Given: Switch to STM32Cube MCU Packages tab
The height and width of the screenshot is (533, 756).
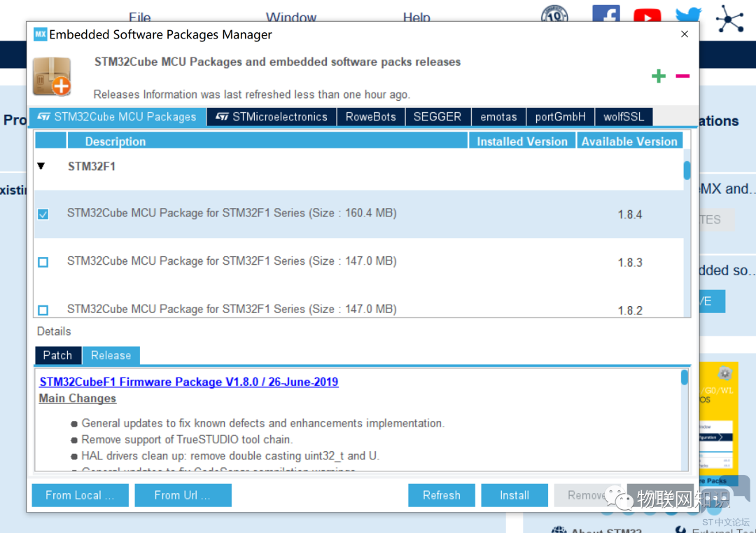Looking at the screenshot, I should coord(118,117).
